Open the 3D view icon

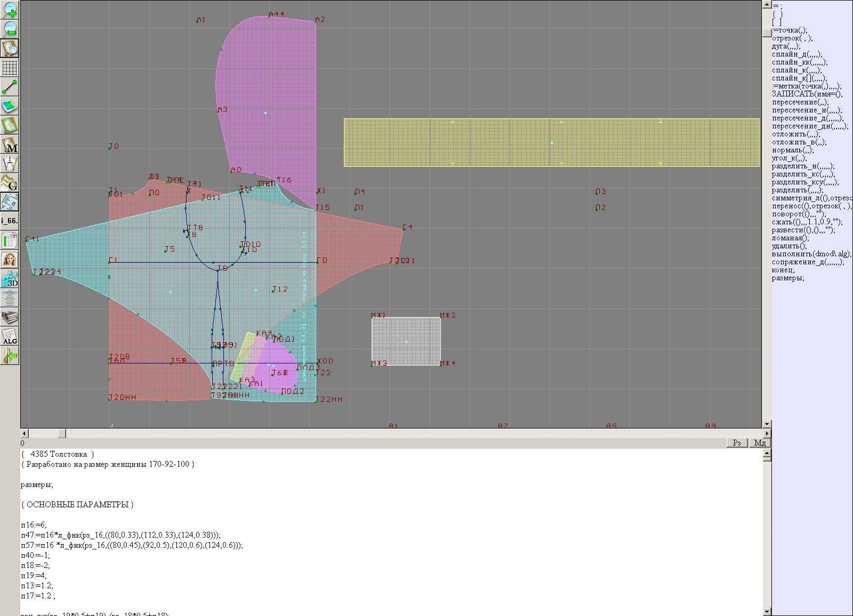[x=10, y=279]
